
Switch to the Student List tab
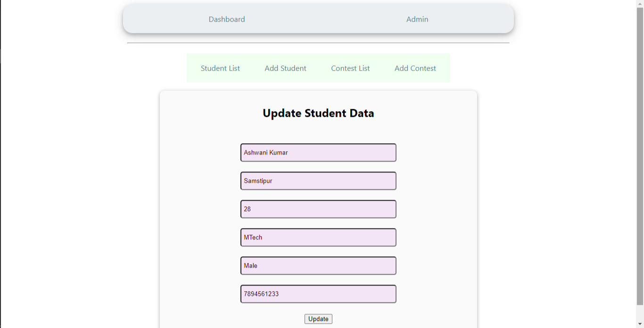(220, 68)
